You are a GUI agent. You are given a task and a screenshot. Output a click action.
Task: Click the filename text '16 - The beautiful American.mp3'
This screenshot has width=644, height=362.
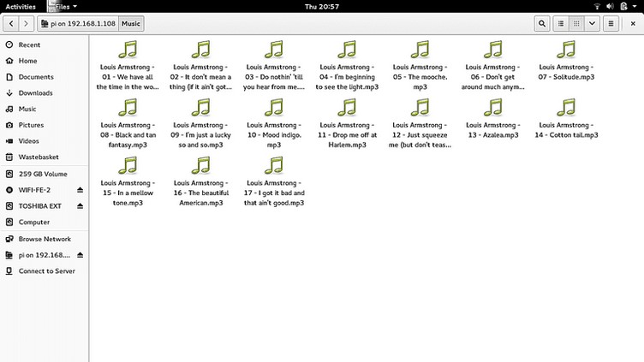point(201,198)
